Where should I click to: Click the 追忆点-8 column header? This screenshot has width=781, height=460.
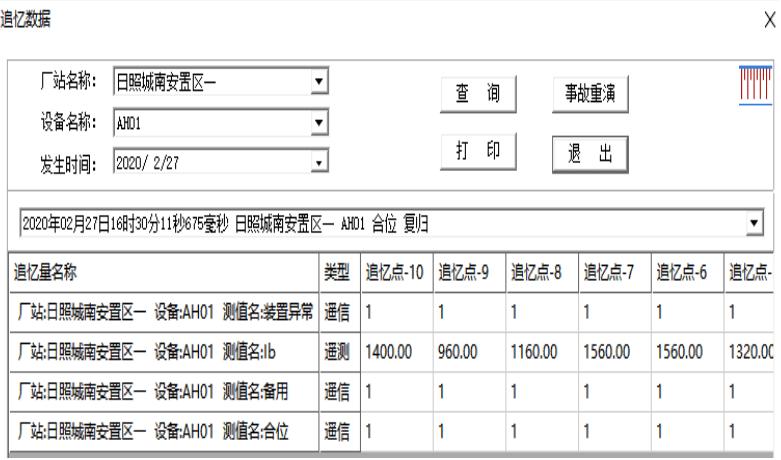[542, 272]
